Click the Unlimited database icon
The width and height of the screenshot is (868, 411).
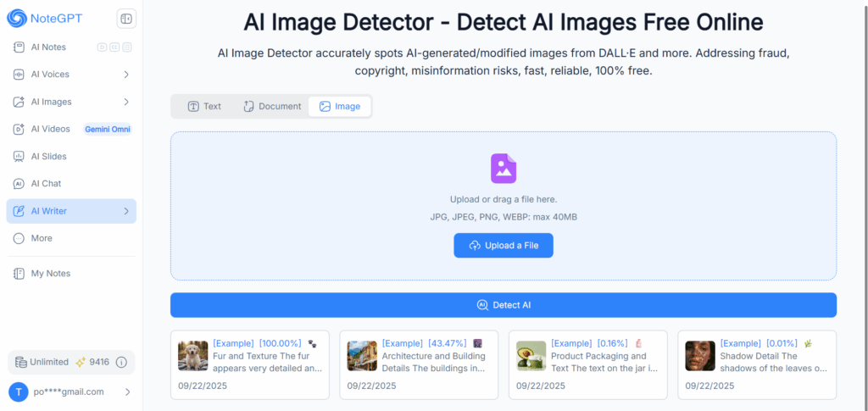[x=20, y=363]
